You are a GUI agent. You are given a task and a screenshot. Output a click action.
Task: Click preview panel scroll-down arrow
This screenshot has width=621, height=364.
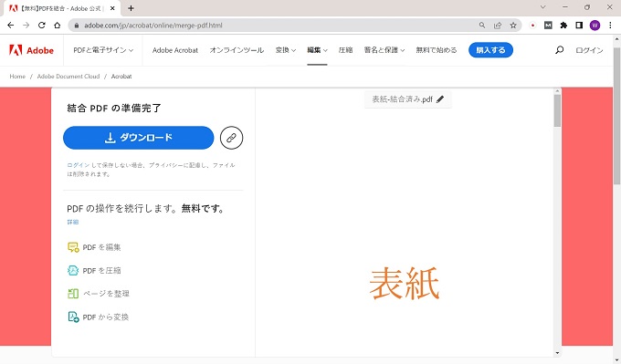tap(557, 353)
